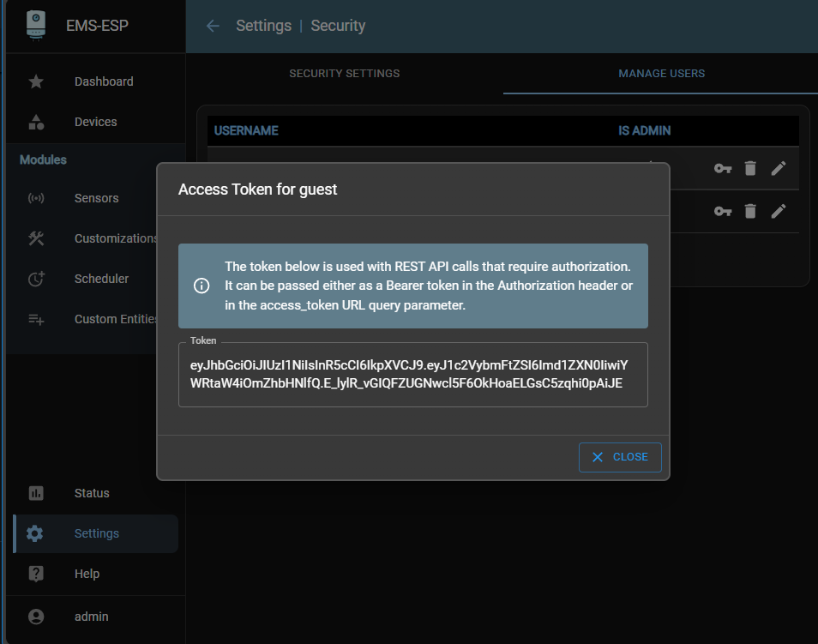The width and height of the screenshot is (818, 644).
Task: Delete the user in second row
Action: click(750, 211)
